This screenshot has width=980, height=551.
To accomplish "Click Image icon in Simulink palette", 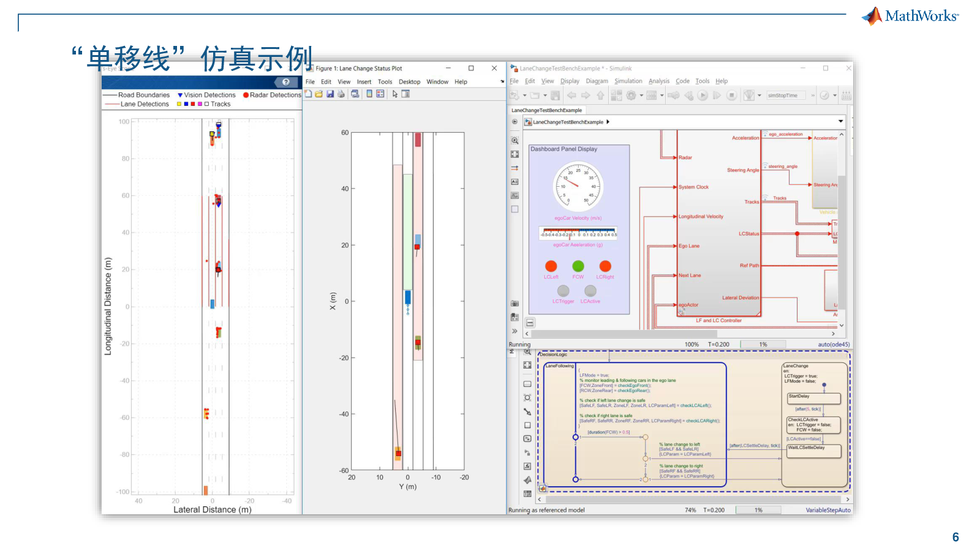I will pos(514,196).
